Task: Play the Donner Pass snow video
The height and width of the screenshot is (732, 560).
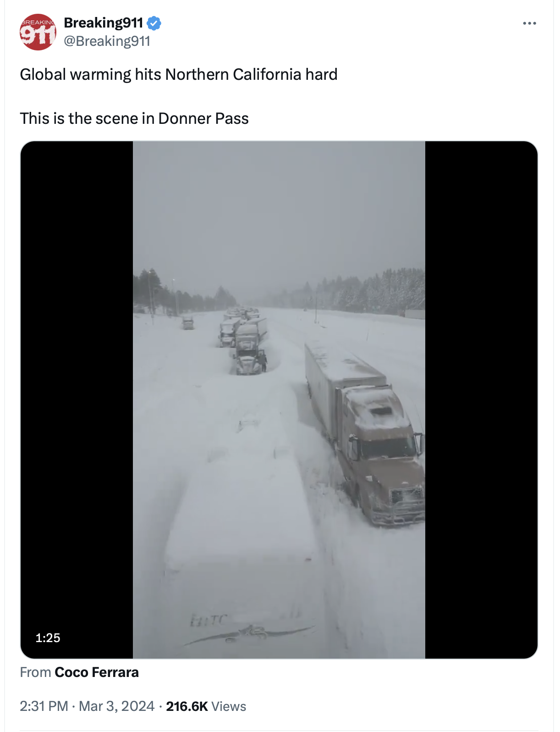Action: pyautogui.click(x=279, y=399)
